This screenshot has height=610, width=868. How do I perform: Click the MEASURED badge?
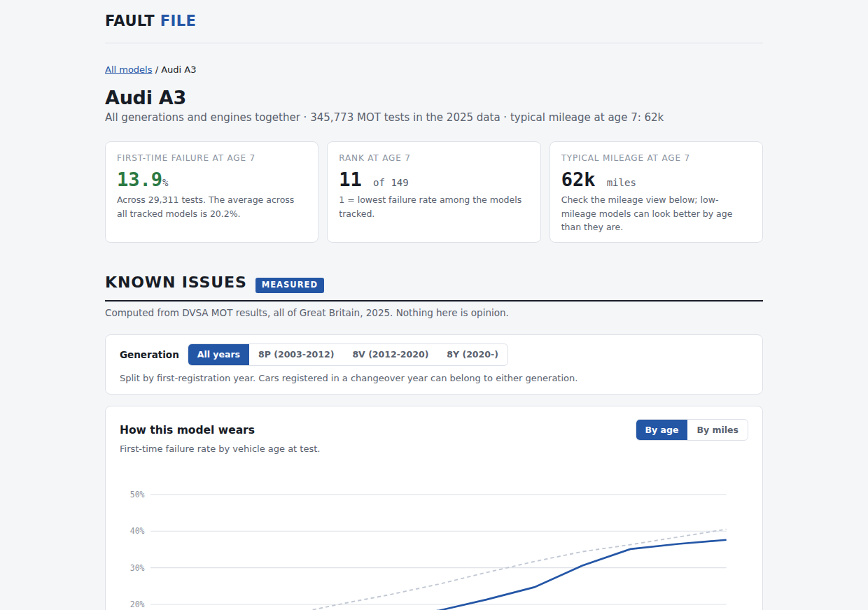click(x=290, y=285)
